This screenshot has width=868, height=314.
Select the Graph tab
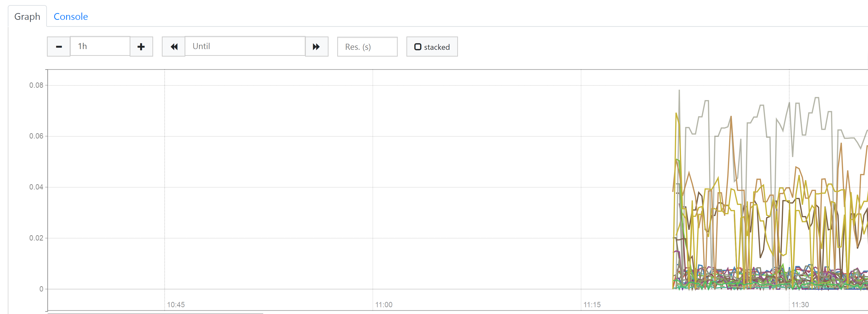coord(27,16)
